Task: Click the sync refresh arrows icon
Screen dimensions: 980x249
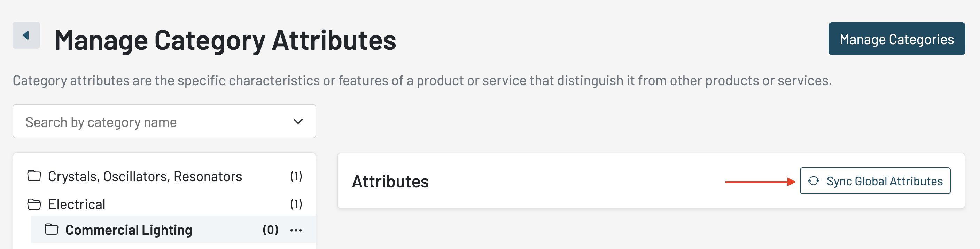Action: pos(814,181)
